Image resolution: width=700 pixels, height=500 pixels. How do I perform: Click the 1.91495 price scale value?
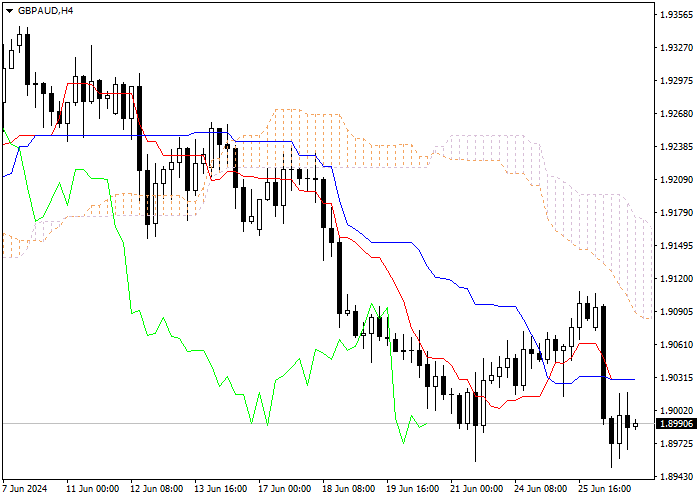click(677, 246)
